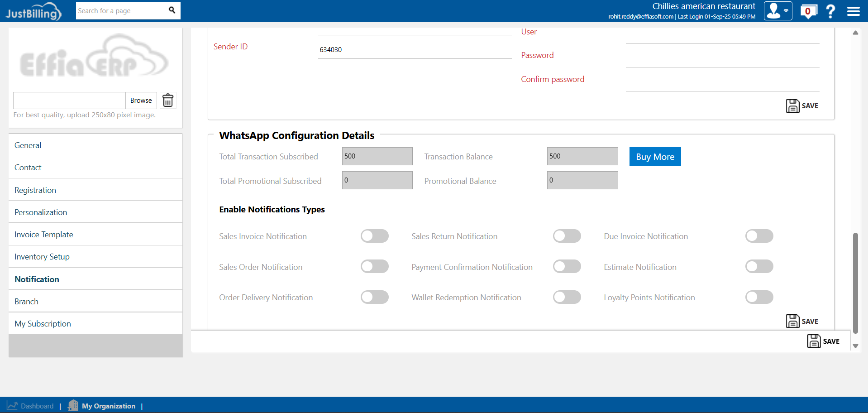The width and height of the screenshot is (868, 413).
Task: Click the JustBilling logo
Action: click(x=33, y=12)
